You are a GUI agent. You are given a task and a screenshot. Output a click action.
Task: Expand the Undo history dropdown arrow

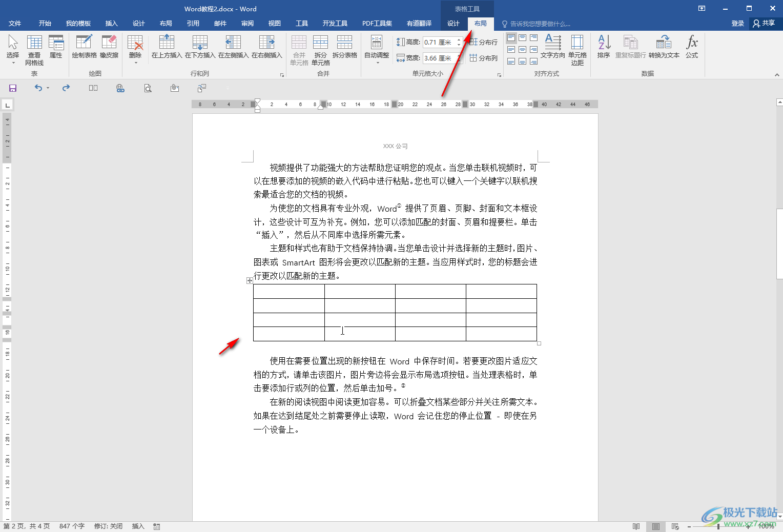click(x=48, y=88)
